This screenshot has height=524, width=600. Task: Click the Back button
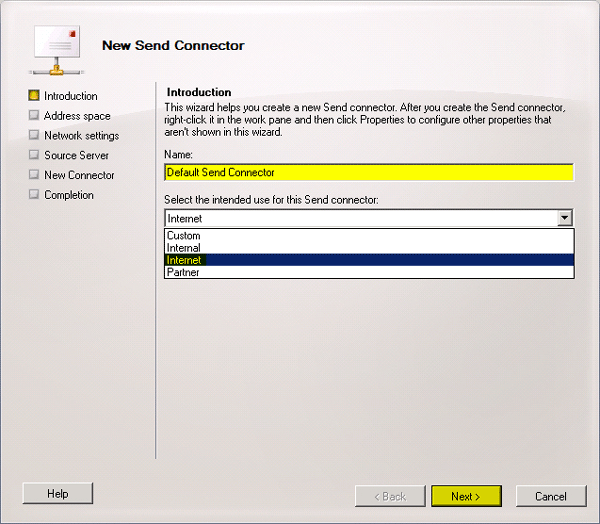tap(390, 496)
